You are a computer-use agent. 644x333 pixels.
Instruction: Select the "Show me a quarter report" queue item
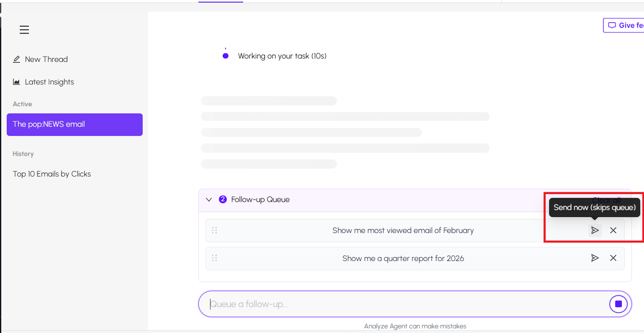pos(403,259)
